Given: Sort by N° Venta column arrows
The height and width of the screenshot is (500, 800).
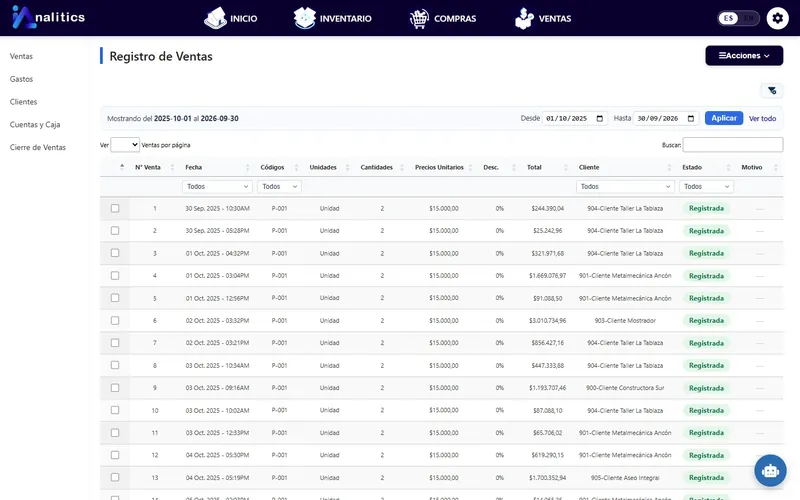Looking at the screenshot, I should coord(172,167).
